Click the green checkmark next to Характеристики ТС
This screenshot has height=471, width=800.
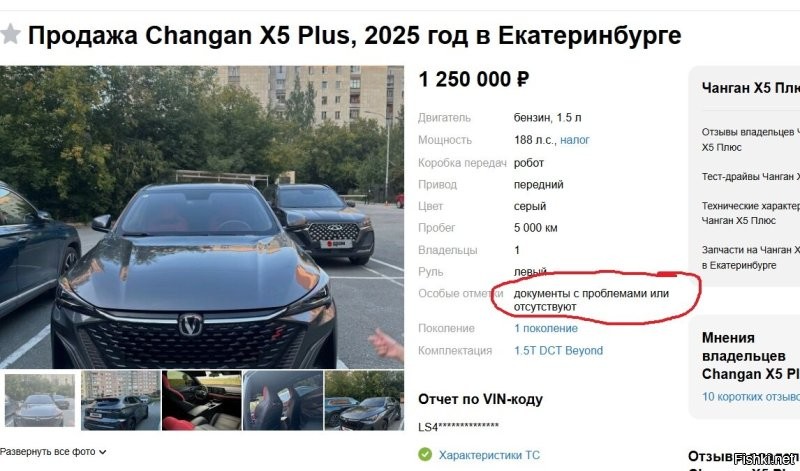click(425, 454)
